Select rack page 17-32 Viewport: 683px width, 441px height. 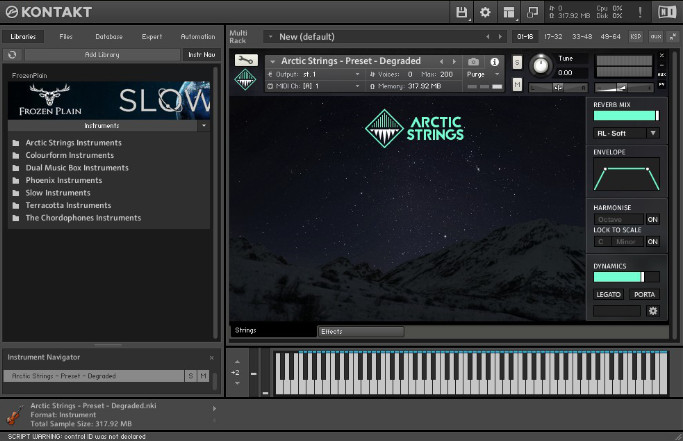pos(553,37)
